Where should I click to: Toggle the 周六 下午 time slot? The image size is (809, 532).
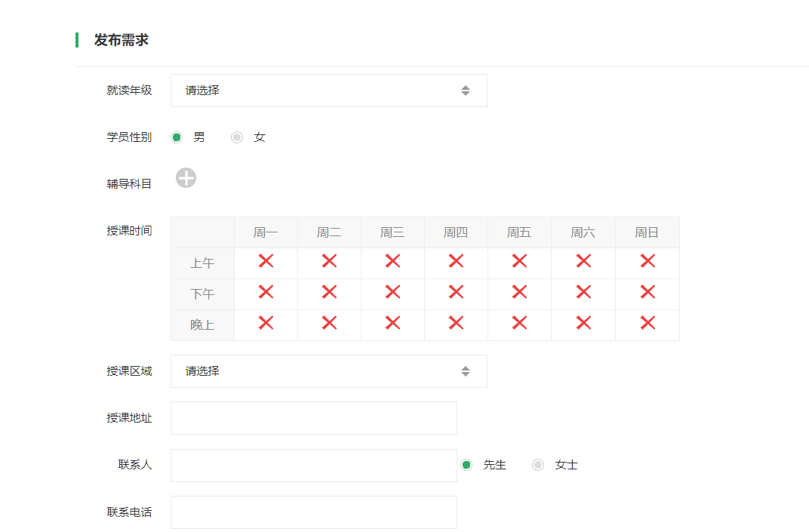(x=583, y=292)
